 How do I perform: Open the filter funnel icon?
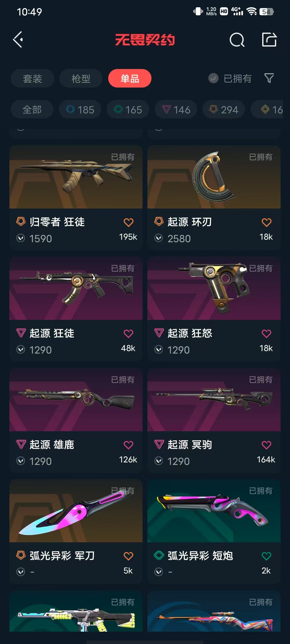coord(269,78)
